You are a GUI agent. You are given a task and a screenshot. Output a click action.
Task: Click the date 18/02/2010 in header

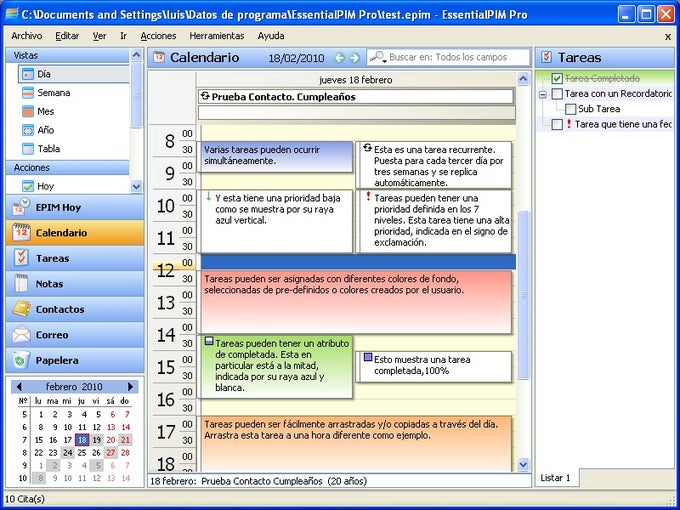(296, 58)
